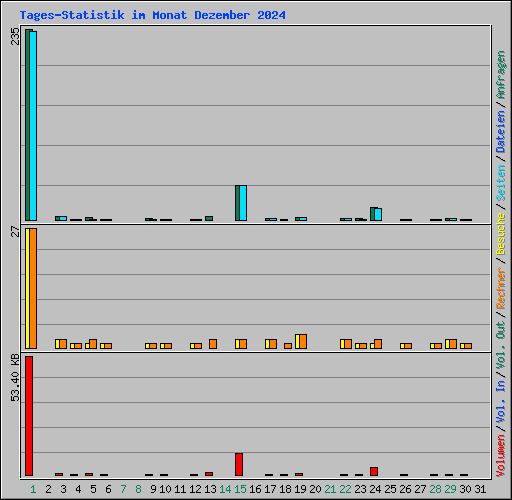Click the '53.40 KB' volume scale value
This screenshot has width=512, height=500.
pyautogui.click(x=15, y=378)
